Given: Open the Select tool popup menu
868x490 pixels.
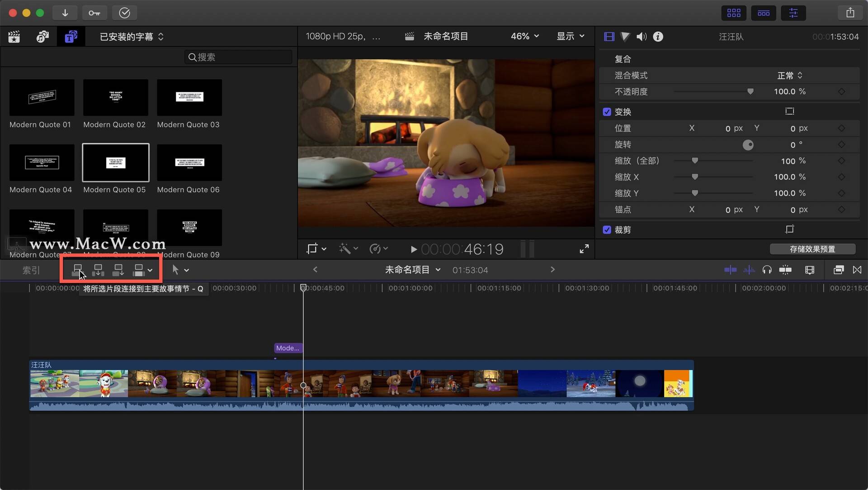Looking at the screenshot, I should (180, 270).
